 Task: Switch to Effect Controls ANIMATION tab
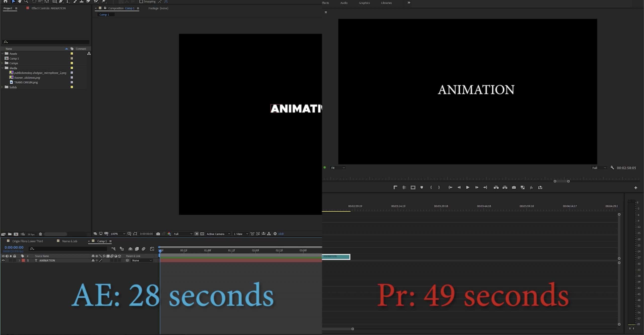point(48,8)
